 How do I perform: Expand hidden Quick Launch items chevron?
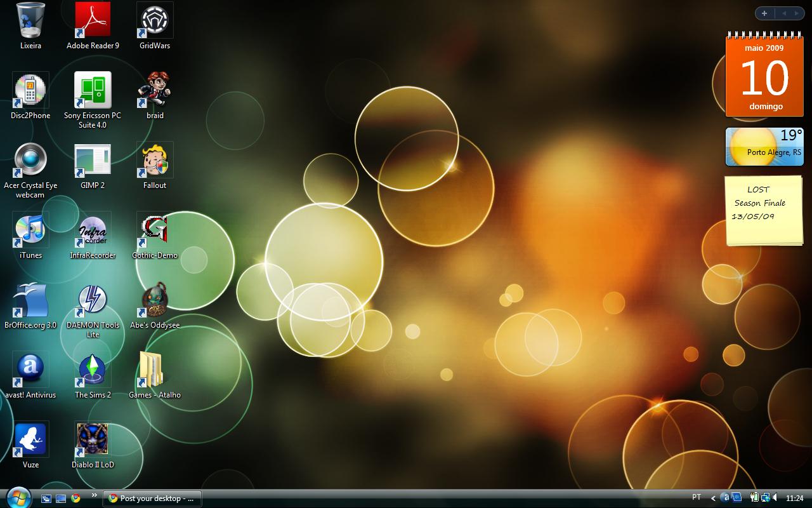95,495
